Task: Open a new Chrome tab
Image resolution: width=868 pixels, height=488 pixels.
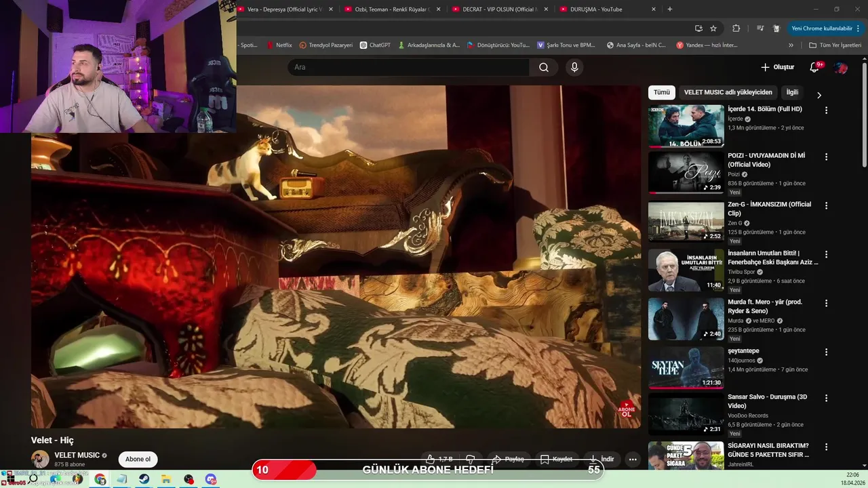Action: pyautogui.click(x=670, y=9)
